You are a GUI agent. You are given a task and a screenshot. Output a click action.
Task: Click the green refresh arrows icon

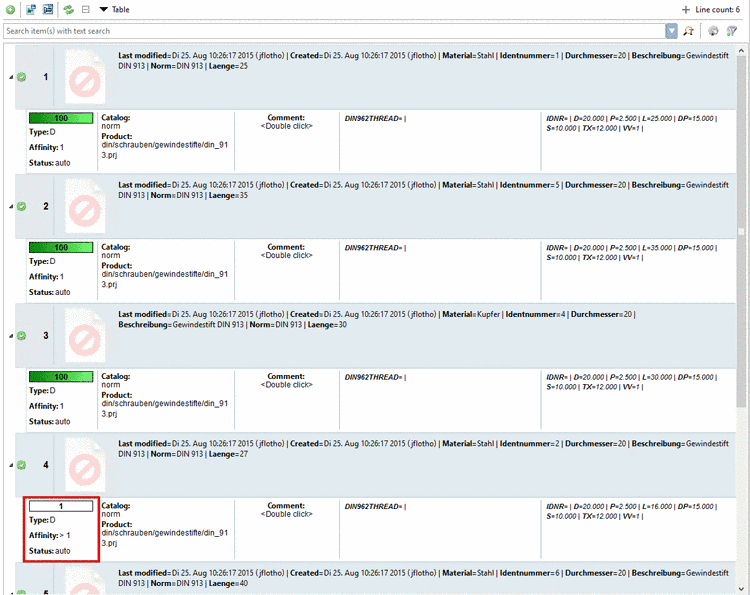[69, 9]
